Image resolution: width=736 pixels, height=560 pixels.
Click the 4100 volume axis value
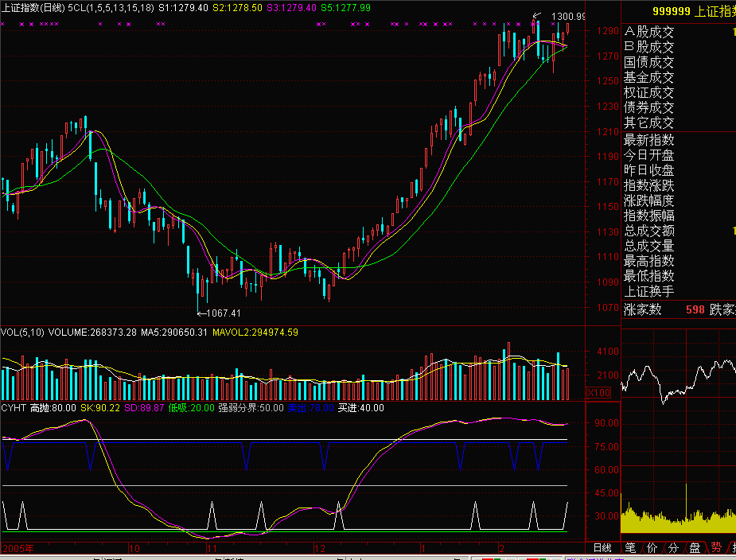point(608,351)
